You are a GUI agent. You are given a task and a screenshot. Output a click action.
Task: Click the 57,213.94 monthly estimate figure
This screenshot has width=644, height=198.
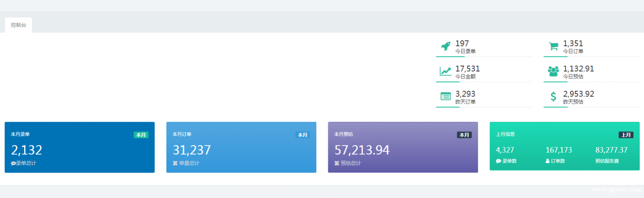coord(362,150)
